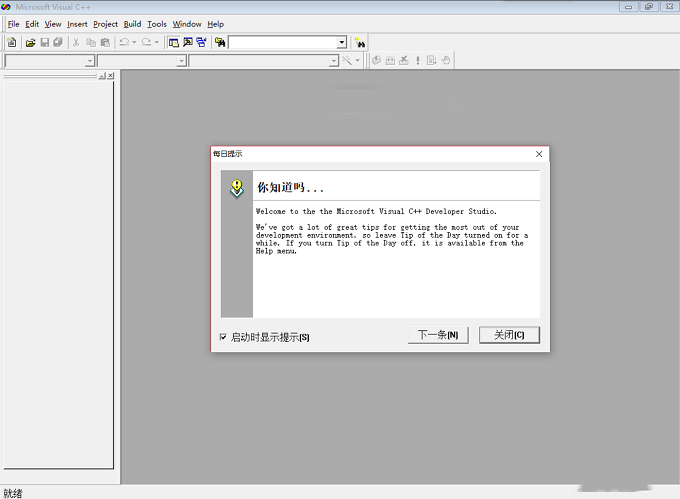Click the Build icon in build toolbar
The image size is (680, 499).
click(390, 60)
